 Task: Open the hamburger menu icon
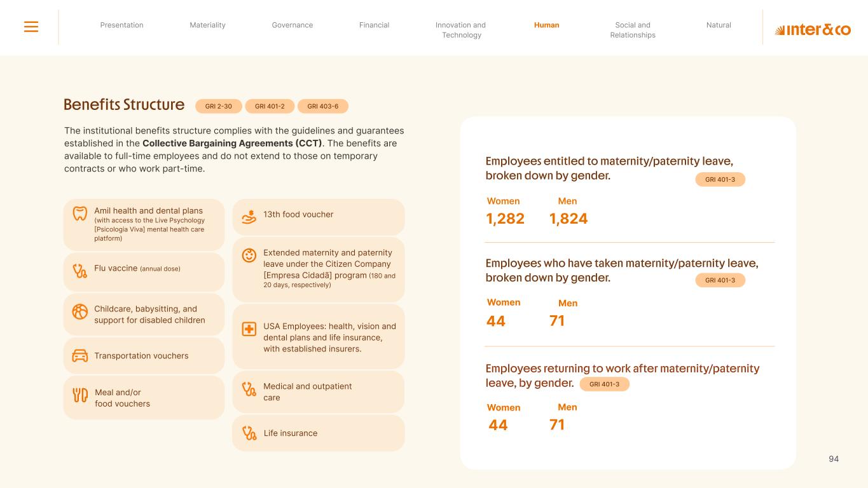(31, 27)
